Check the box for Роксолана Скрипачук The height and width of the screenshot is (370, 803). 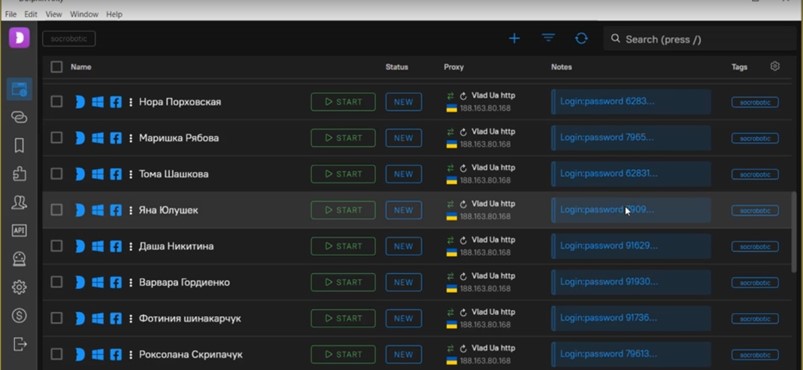(56, 354)
